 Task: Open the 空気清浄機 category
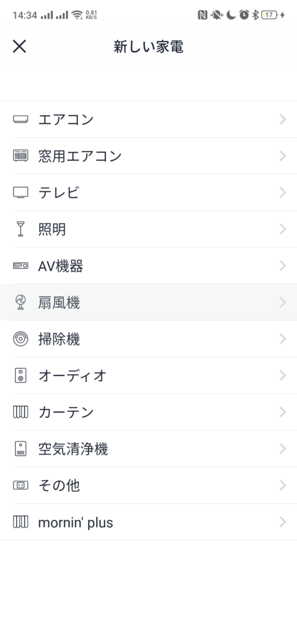[x=148, y=448]
